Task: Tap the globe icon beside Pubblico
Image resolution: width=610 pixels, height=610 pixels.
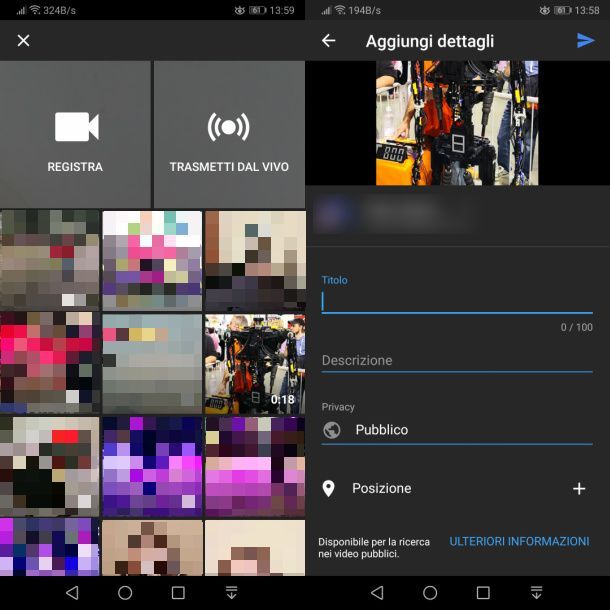Action: click(x=331, y=430)
